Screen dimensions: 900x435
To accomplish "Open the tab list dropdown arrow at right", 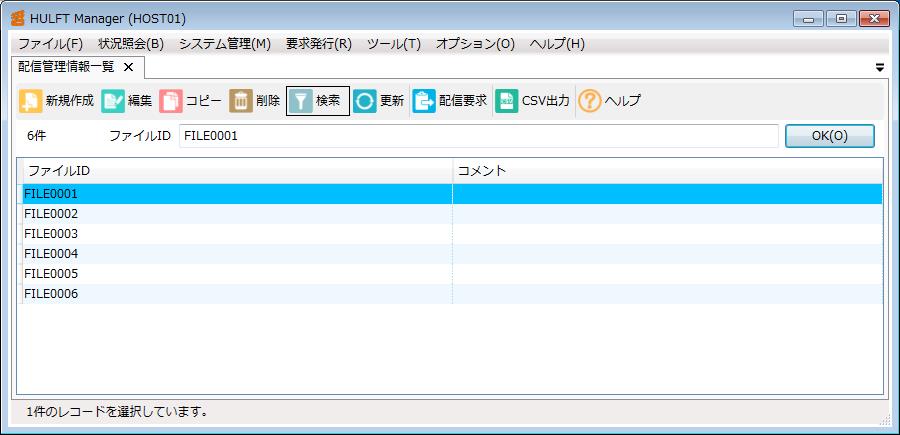I will [880, 68].
